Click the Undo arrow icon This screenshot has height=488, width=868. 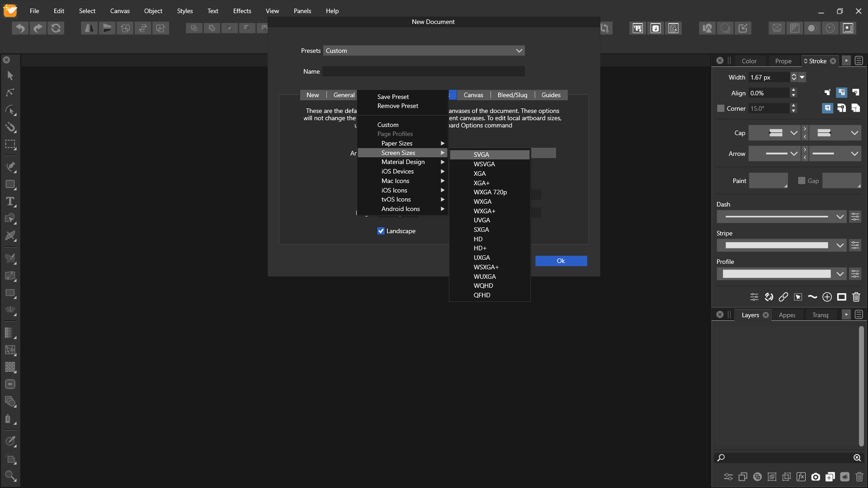point(20,28)
